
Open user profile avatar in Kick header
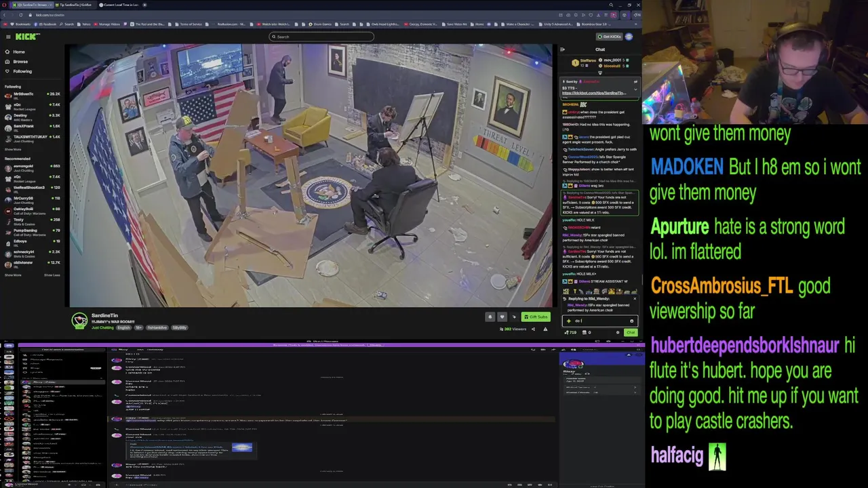(x=629, y=37)
